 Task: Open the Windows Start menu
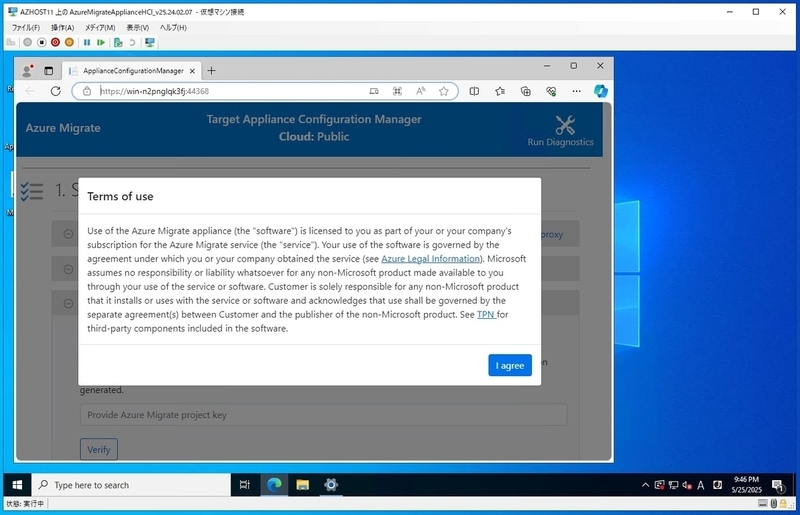[17, 485]
